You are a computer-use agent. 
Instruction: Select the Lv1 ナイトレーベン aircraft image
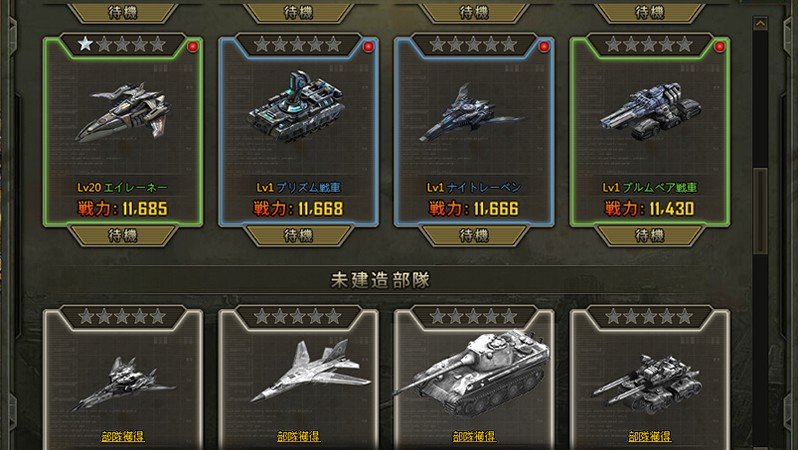point(472,113)
